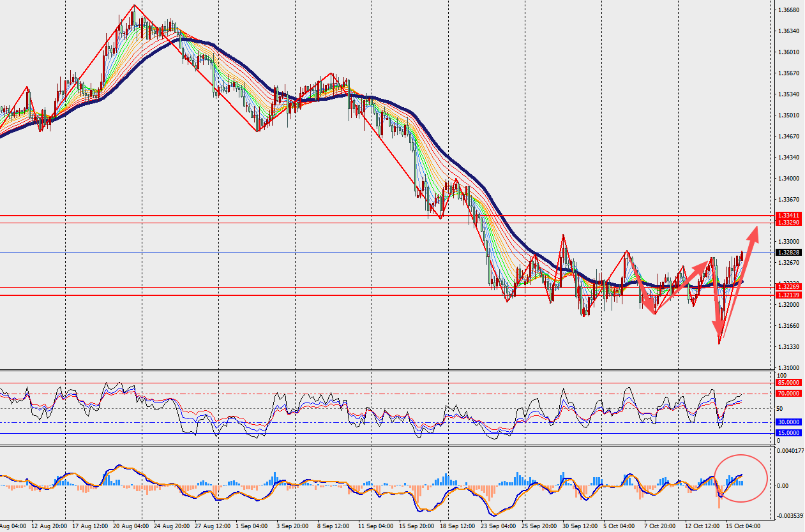Click the 1.34340 price scale value
Image resolution: width=805 pixels, height=532 pixels.
[789, 158]
